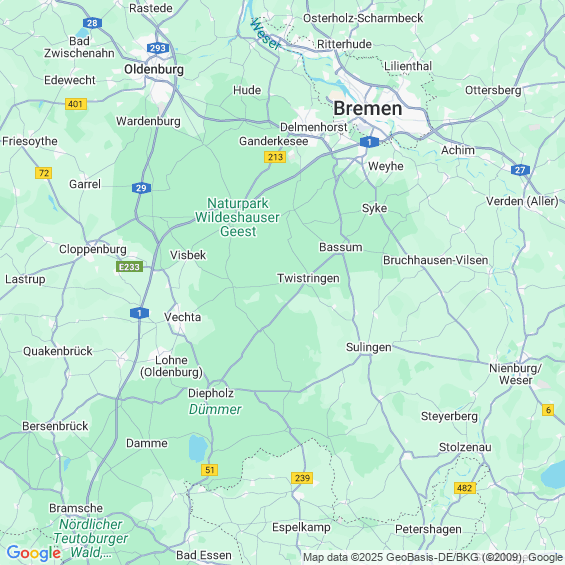Click the Dümmer lake label
The height and width of the screenshot is (565, 565).
pyautogui.click(x=215, y=409)
